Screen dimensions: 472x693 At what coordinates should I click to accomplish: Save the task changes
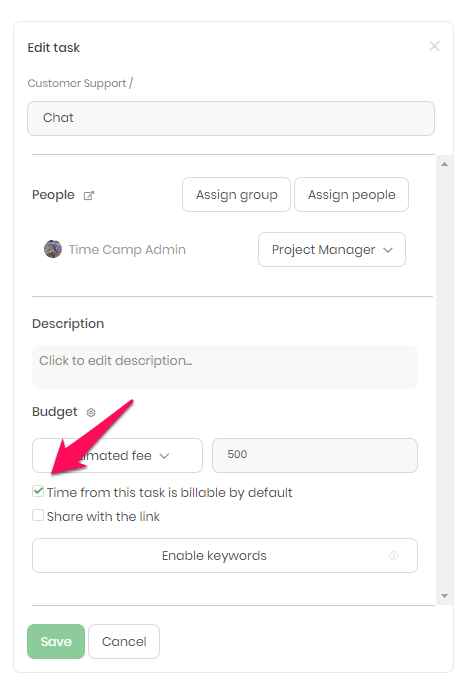pyautogui.click(x=56, y=642)
